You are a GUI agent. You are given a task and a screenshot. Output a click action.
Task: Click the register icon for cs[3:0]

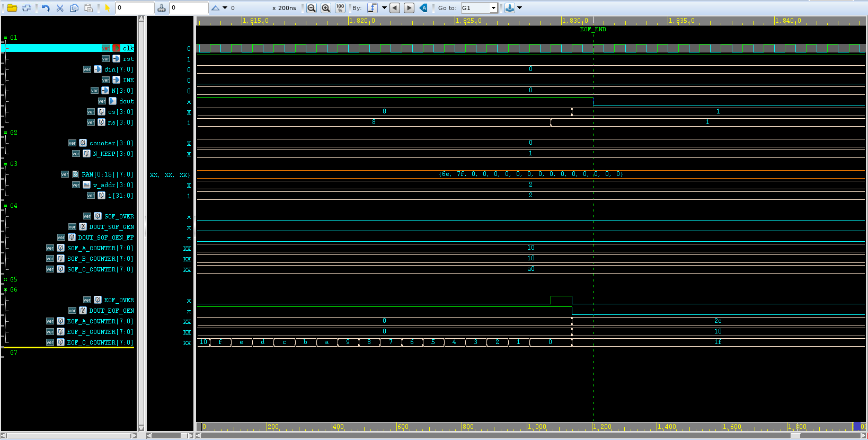(101, 112)
